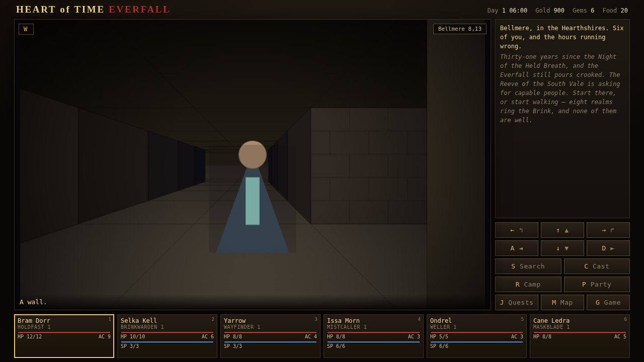
Task: Step backward with the down arrow button
Action: (562, 248)
